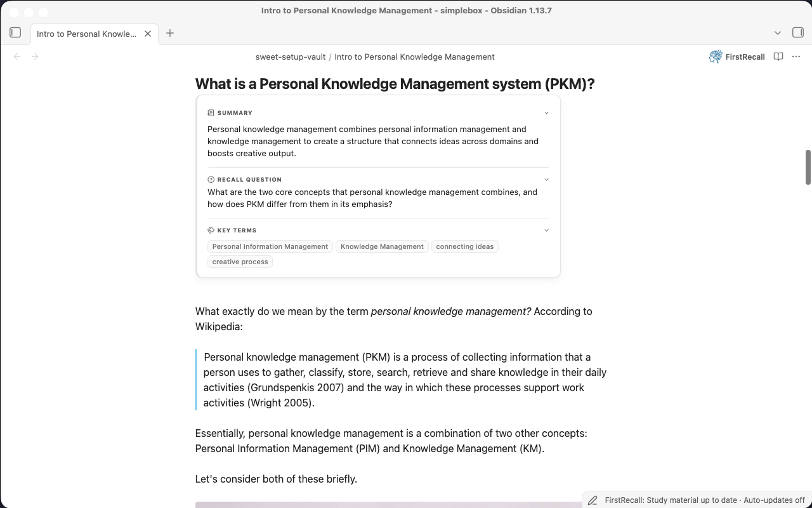This screenshot has height=508, width=812.
Task: Close the Intro to Personal Knowledge tab
Action: (148, 34)
